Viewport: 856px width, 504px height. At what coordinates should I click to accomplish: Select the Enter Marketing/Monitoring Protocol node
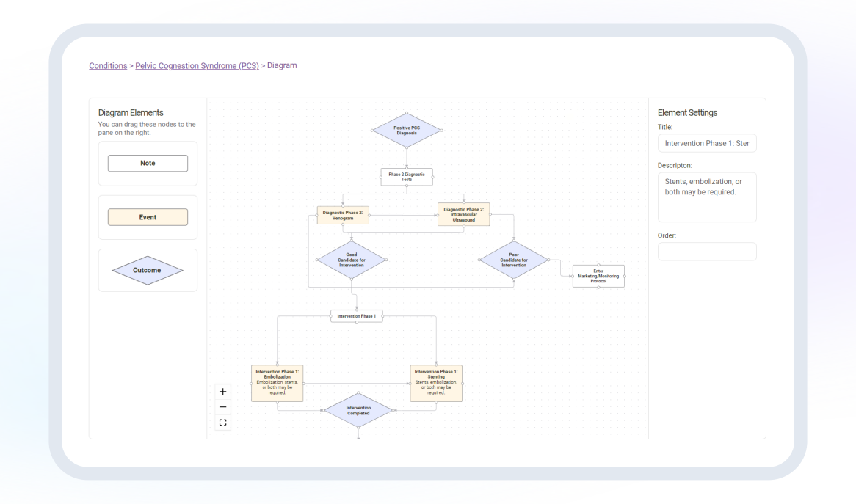598,276
